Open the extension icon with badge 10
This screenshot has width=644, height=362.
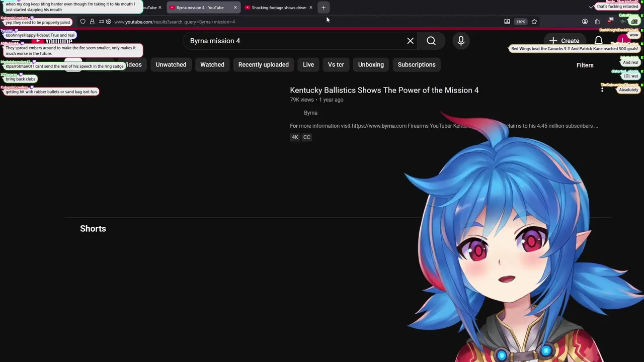(610, 21)
